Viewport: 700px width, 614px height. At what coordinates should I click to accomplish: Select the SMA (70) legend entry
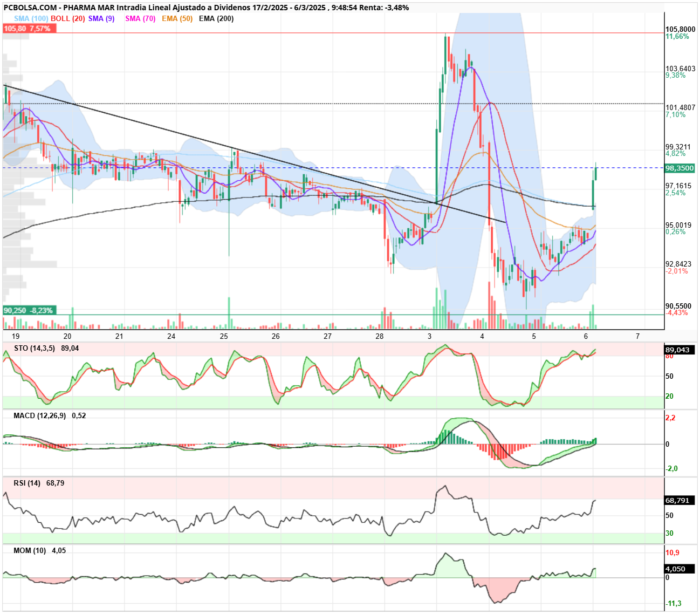pos(140,18)
